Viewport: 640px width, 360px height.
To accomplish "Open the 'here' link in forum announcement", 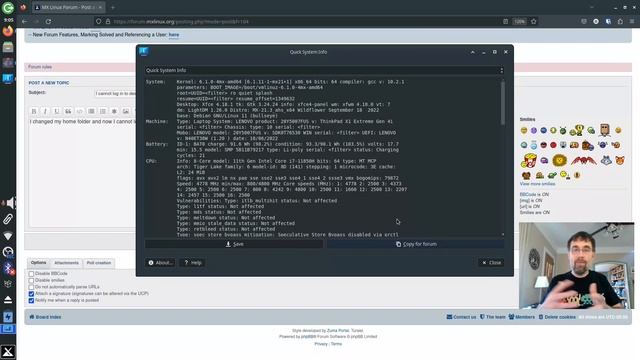I will click(174, 35).
